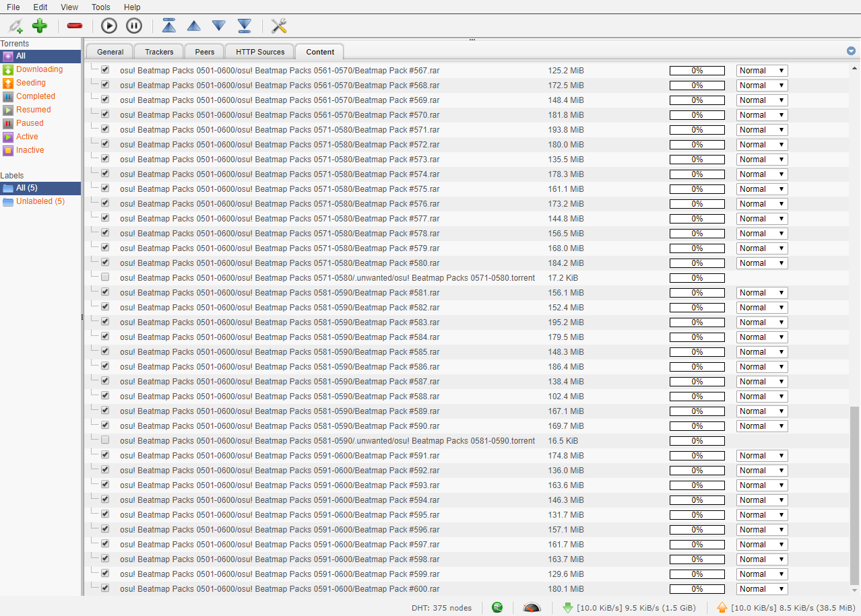
Task: Switch to the Trackers tab
Action: (159, 52)
